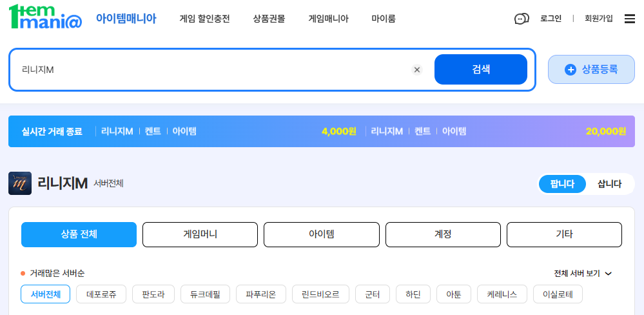The width and height of the screenshot is (644, 315).
Task: Click the 회원가입 link
Action: point(599,19)
